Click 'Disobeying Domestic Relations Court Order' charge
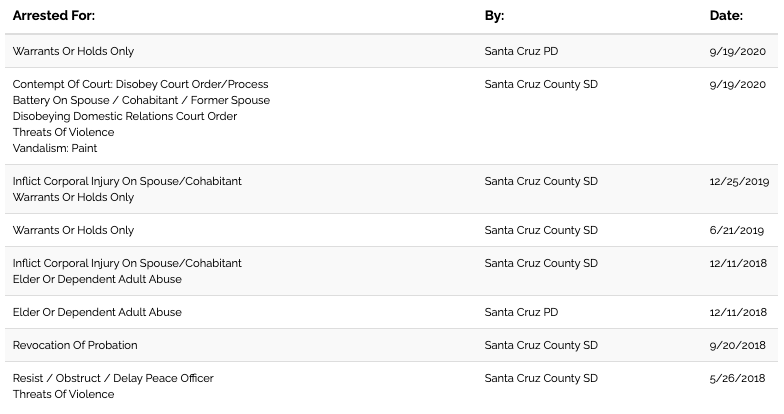 click(x=125, y=116)
